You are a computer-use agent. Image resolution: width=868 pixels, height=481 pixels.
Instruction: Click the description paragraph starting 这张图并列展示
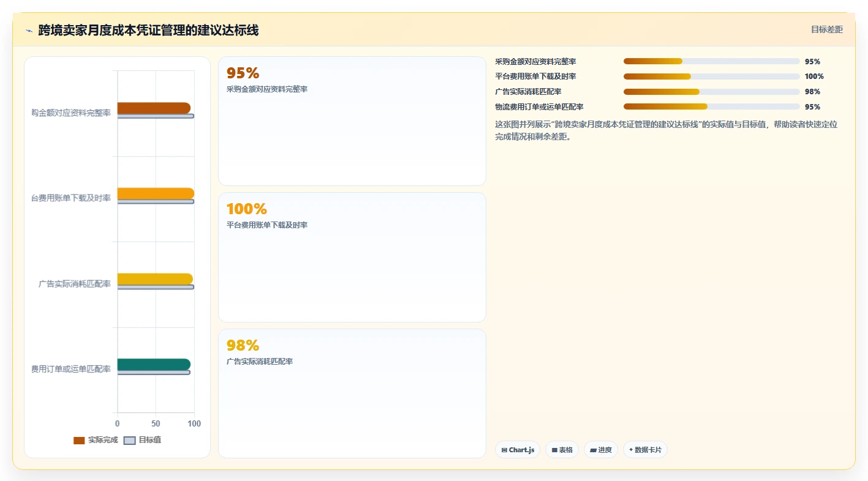pos(666,130)
